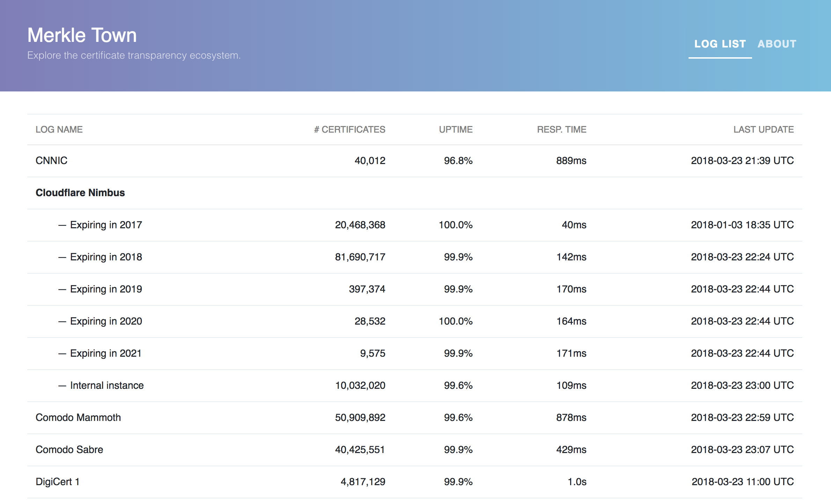
Task: Click the Merkle Town site title
Action: (x=82, y=35)
